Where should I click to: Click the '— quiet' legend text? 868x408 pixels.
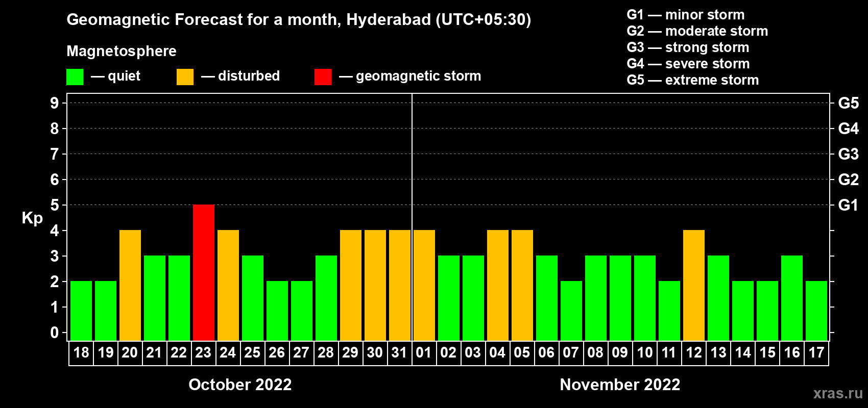pyautogui.click(x=115, y=76)
